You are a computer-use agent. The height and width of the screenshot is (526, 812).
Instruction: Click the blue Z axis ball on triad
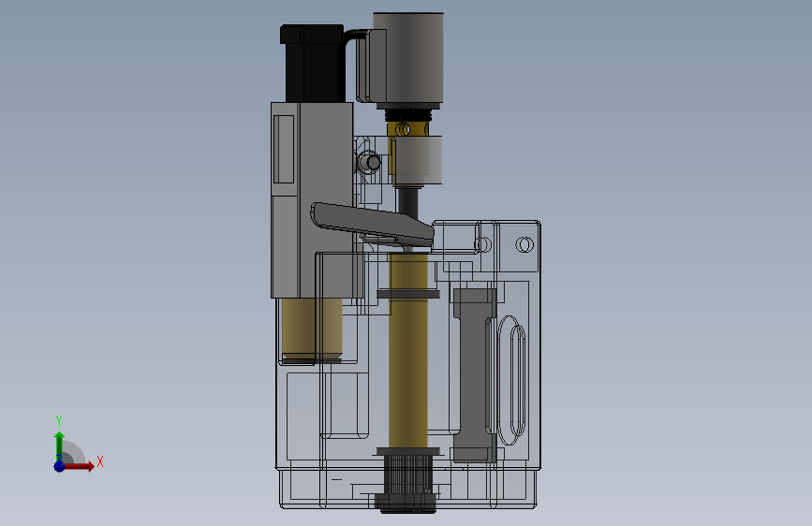click(x=59, y=466)
